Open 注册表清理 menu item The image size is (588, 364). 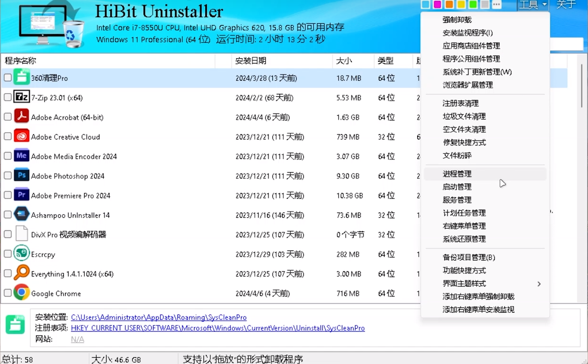coord(485,103)
